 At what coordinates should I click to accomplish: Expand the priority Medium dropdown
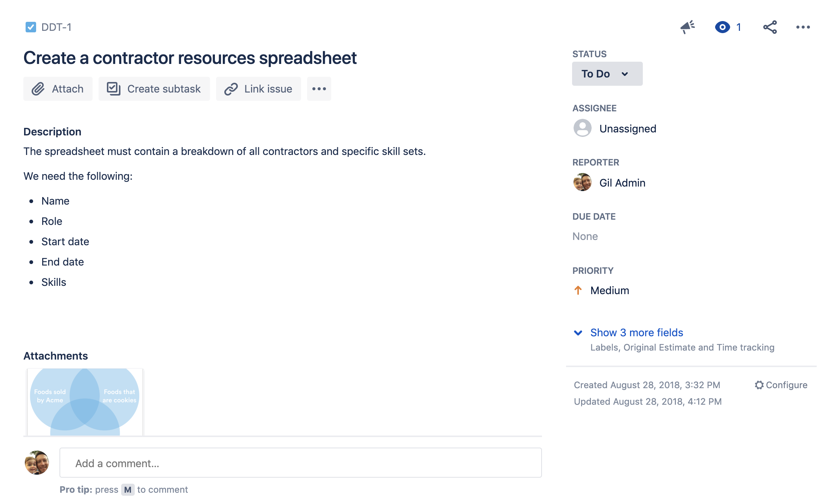[610, 290]
